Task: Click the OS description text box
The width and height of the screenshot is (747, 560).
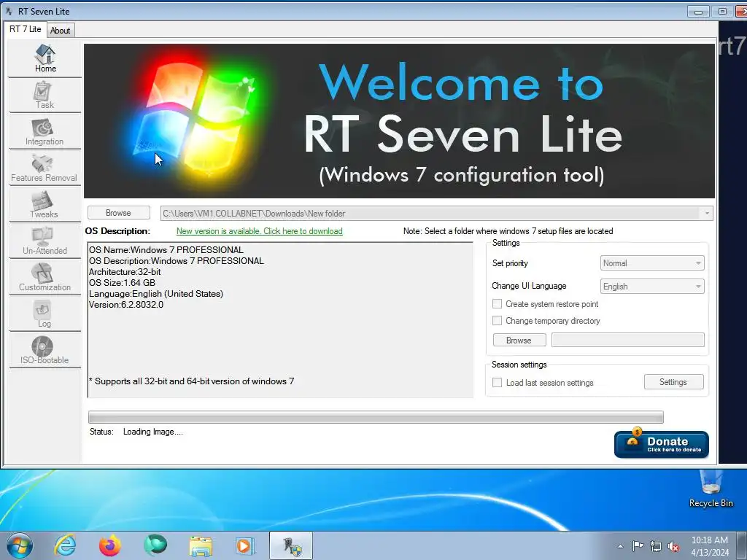Action: pos(280,319)
